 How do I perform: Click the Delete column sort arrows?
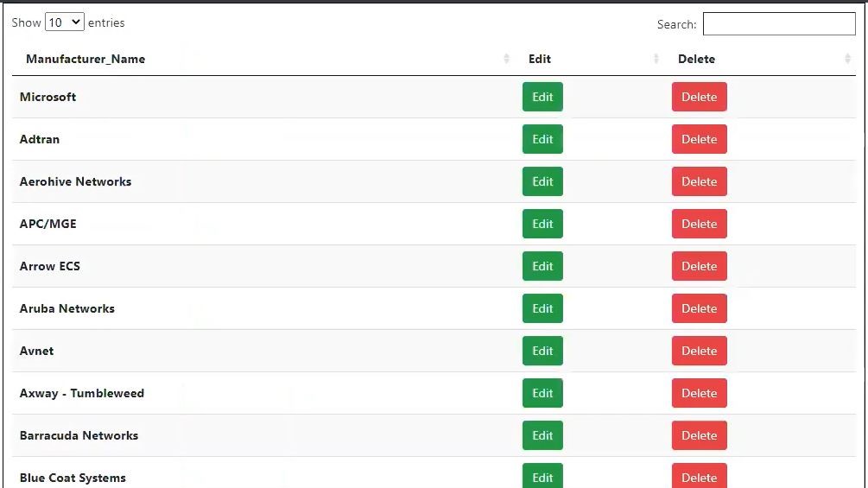[x=847, y=59]
